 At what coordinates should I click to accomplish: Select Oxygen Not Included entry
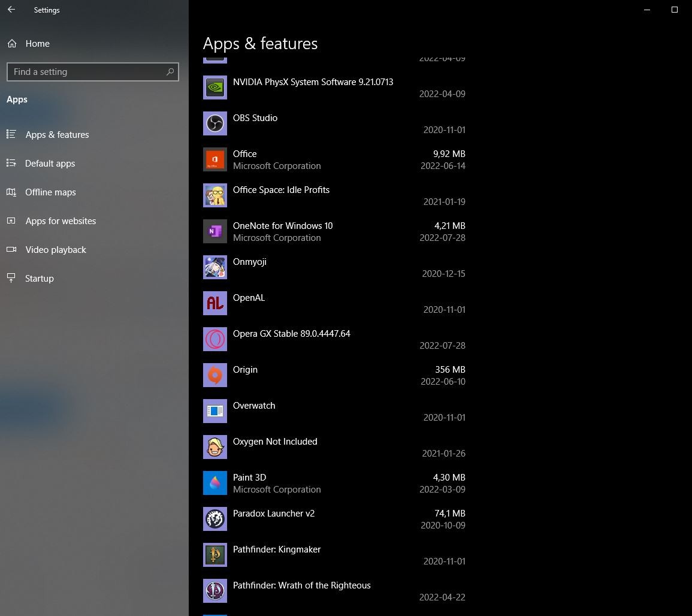(x=275, y=442)
